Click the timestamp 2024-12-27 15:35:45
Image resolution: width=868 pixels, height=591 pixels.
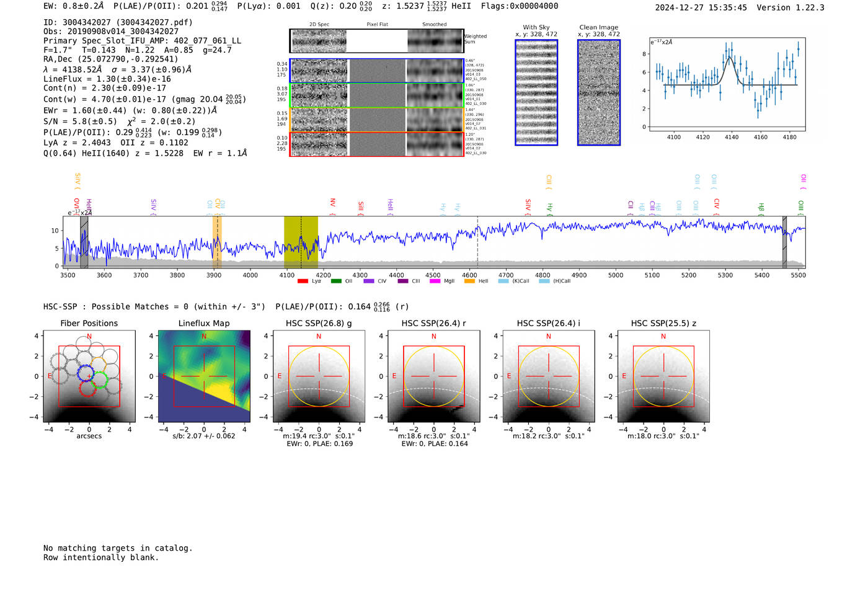[x=701, y=8]
